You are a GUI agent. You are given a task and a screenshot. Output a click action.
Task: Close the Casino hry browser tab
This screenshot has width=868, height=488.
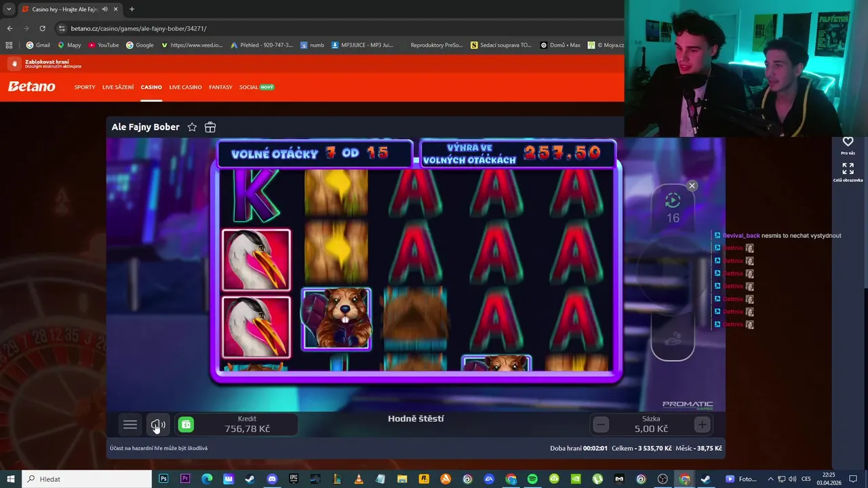pos(116,9)
